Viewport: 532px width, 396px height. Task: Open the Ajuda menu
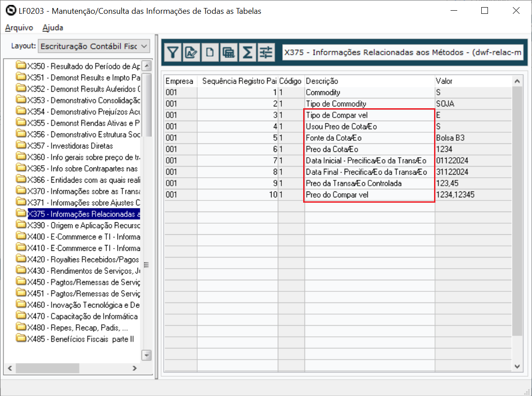pos(53,28)
